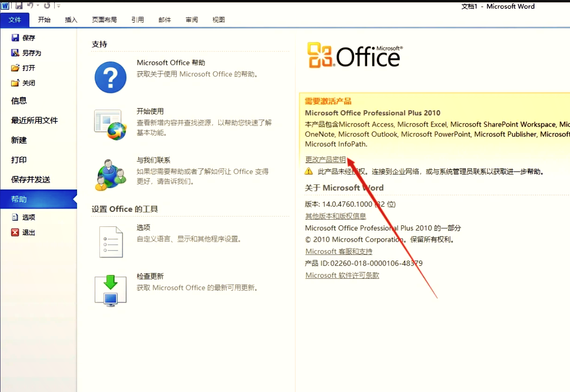Click the Save icon on Quick Access Toolbar
The image size is (570, 392).
[x=18, y=5]
